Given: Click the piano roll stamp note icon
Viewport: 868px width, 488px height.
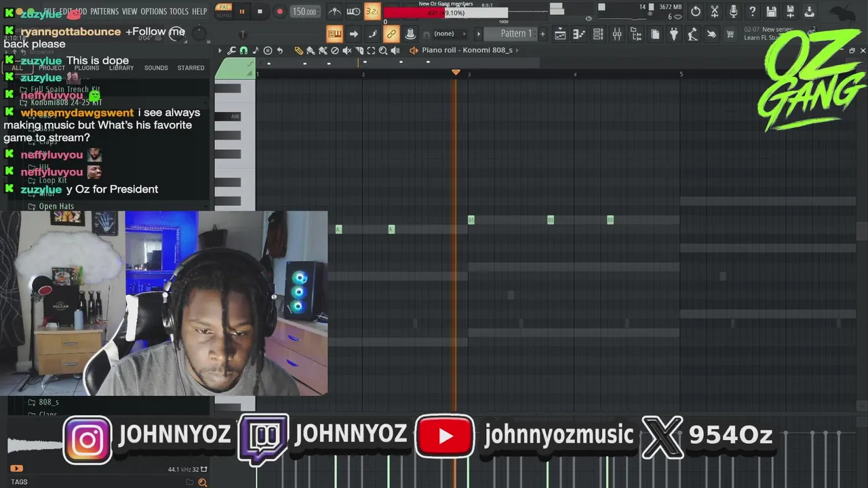Looking at the screenshot, I should 256,51.
